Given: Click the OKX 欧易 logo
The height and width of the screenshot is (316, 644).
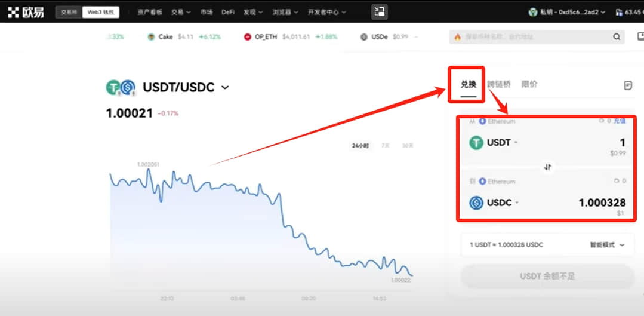Looking at the screenshot, I should [26, 13].
